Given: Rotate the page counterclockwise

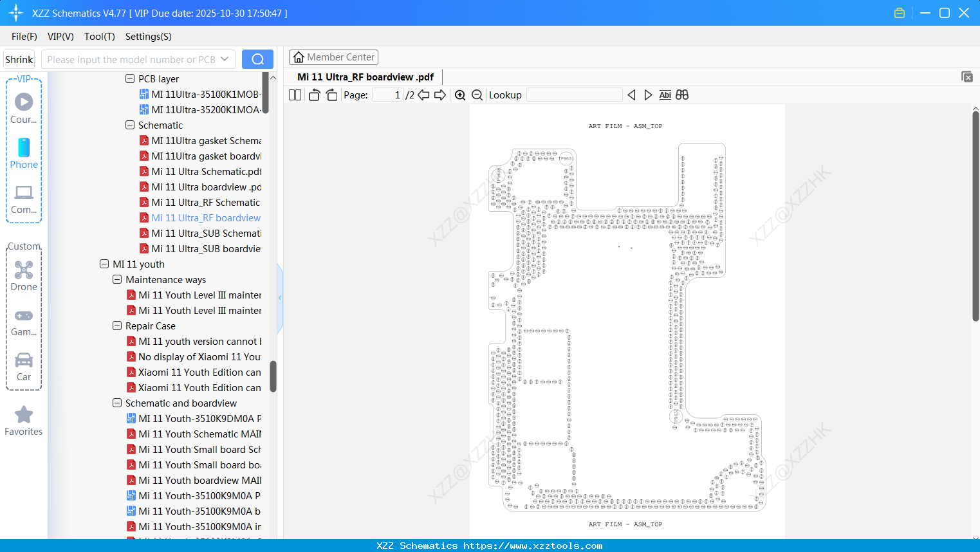Looking at the screenshot, I should [313, 95].
